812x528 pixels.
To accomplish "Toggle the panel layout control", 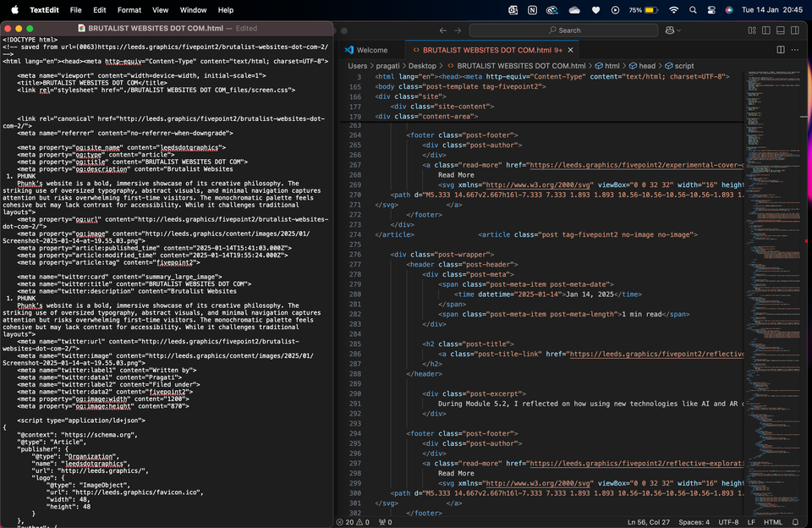I will coord(781,30).
